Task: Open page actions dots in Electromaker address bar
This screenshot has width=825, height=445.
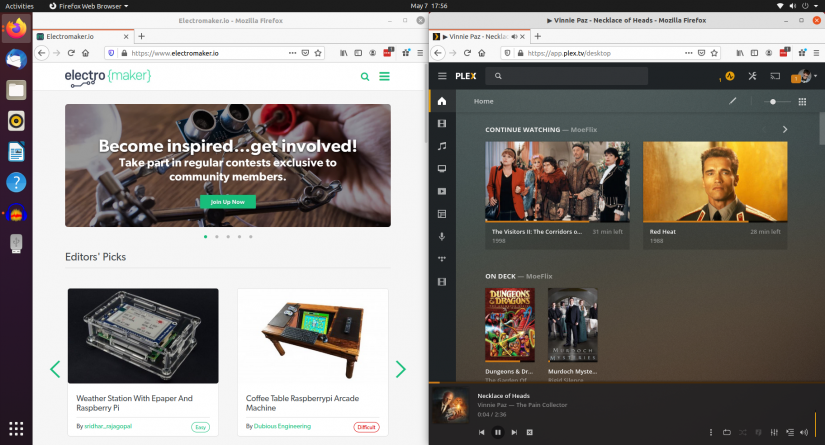Action: coord(293,53)
